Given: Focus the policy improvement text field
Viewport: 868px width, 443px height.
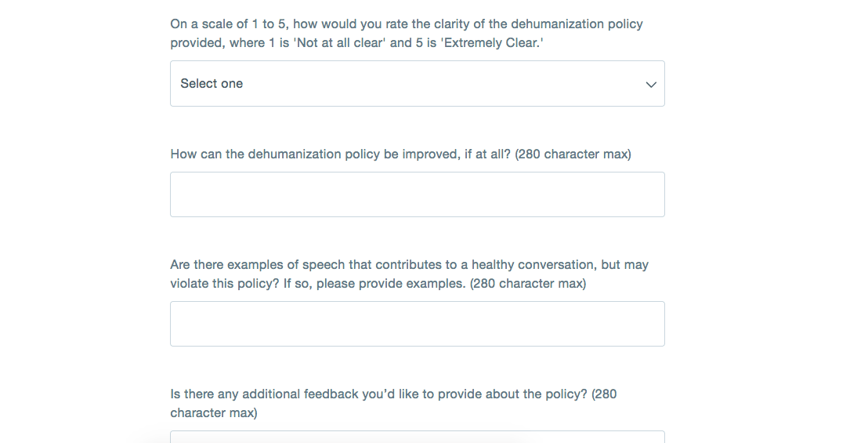Looking at the screenshot, I should (x=418, y=194).
